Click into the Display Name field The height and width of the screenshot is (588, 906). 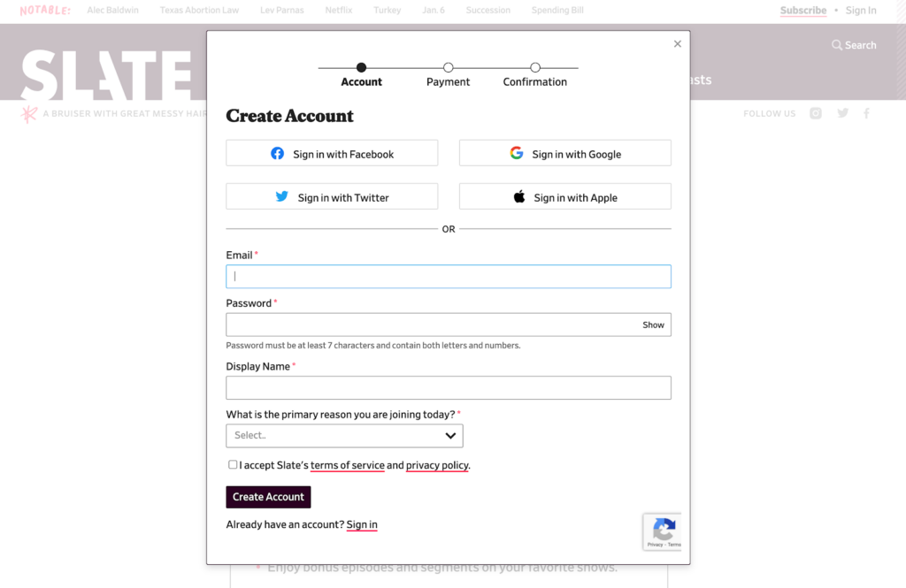click(x=449, y=388)
